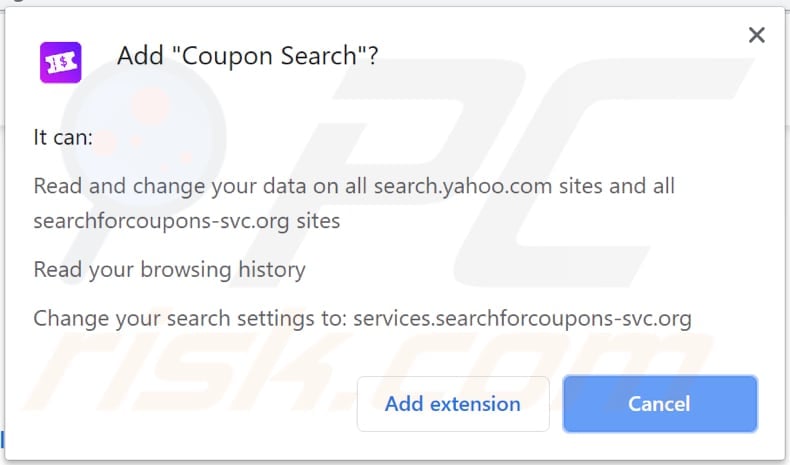This screenshot has width=790, height=465.
Task: Click the "Read your browsing history" permission
Action: (169, 269)
